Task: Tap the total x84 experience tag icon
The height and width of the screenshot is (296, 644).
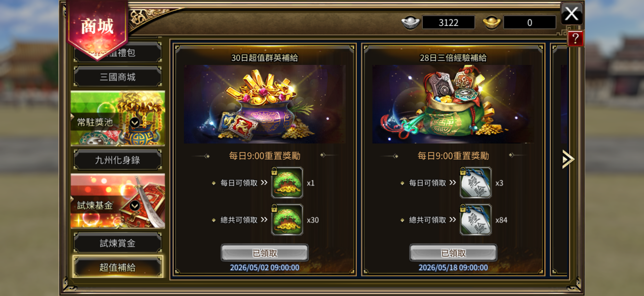Action: 476,220
